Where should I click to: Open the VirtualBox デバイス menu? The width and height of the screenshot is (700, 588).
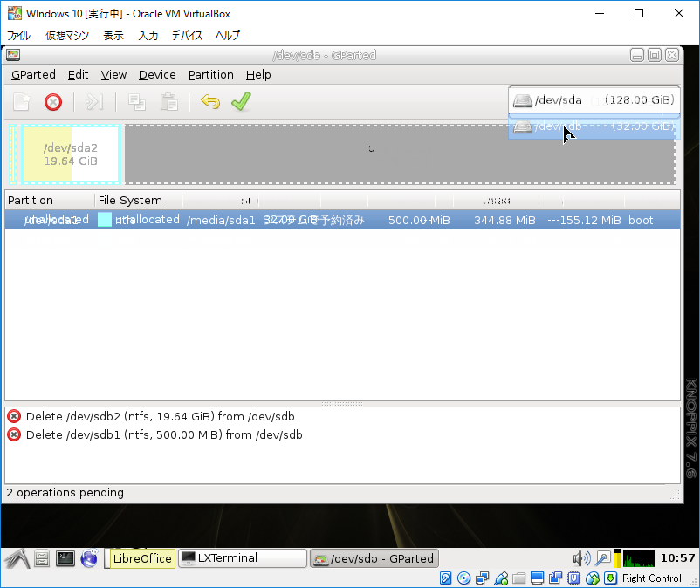(x=187, y=35)
